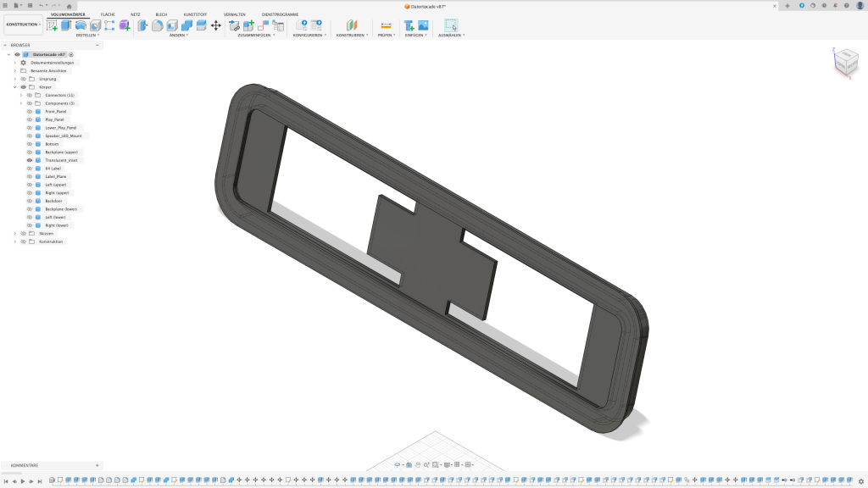Open the timeline settings gear icon

pos(861,481)
